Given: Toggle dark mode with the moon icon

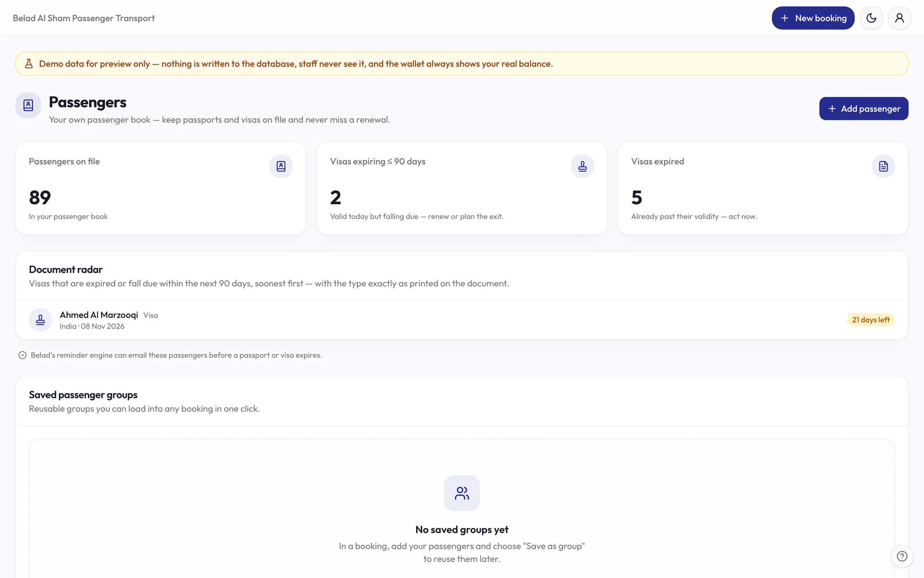Looking at the screenshot, I should [x=871, y=18].
